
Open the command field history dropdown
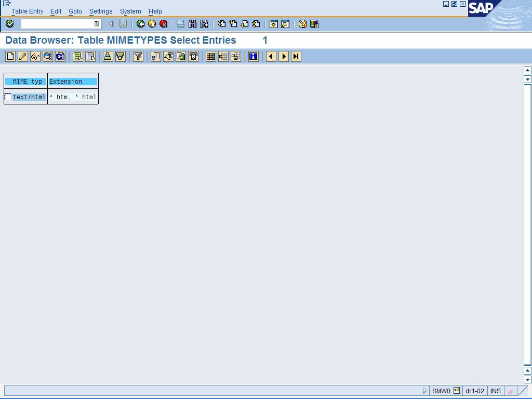(97, 24)
